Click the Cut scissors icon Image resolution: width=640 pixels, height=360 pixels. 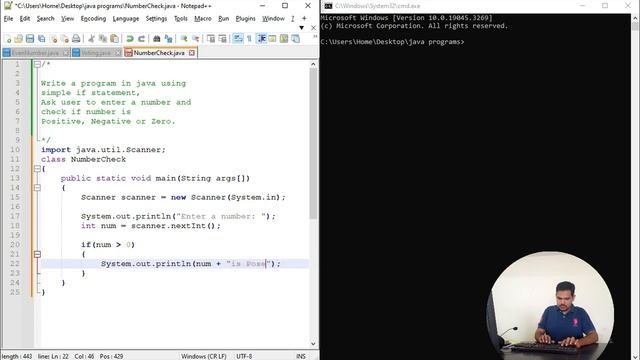91,39
